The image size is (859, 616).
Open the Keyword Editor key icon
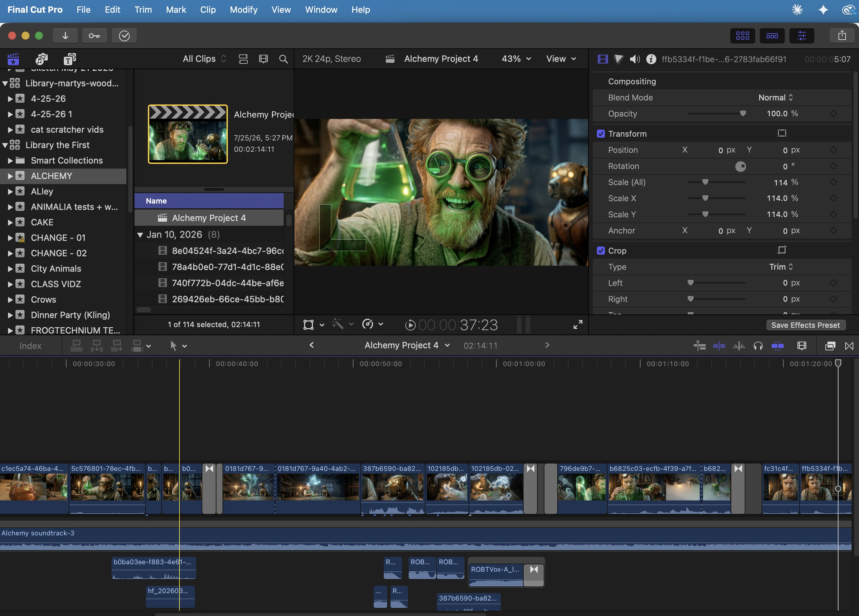(94, 35)
